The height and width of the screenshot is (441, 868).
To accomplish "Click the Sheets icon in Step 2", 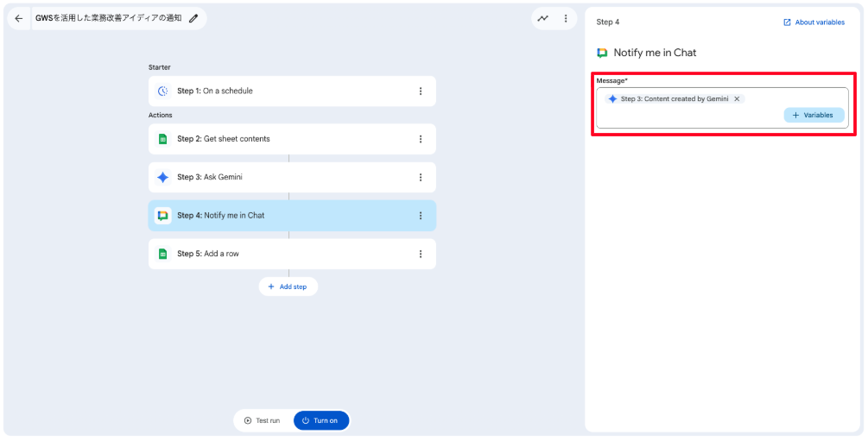I will pos(162,139).
